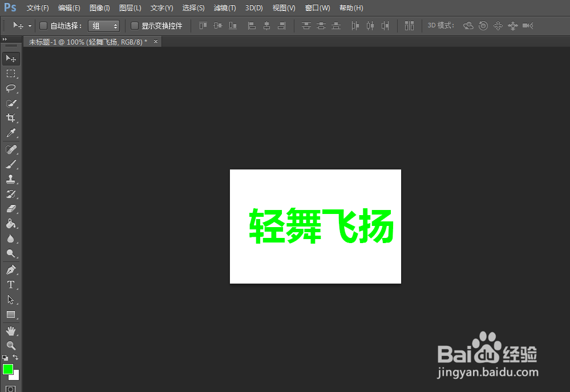Enable the 显示变换控件 checkbox
Image resolution: width=570 pixels, height=392 pixels.
coord(135,26)
